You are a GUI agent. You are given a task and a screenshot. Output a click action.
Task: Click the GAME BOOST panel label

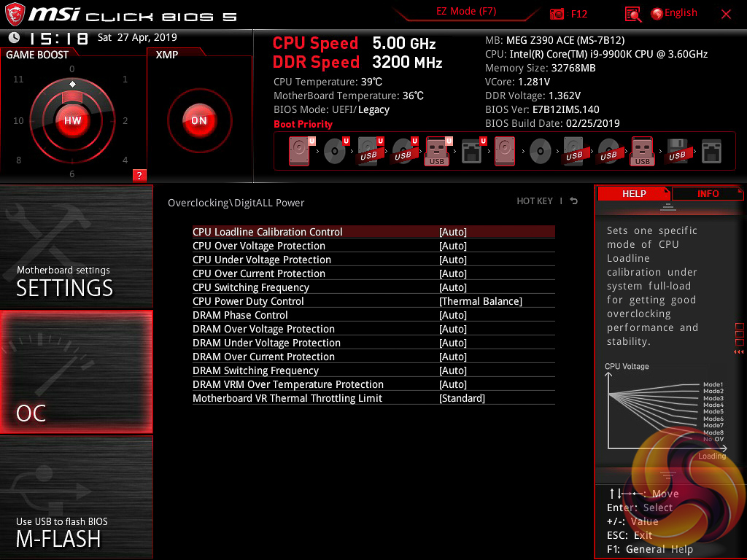pyautogui.click(x=37, y=55)
